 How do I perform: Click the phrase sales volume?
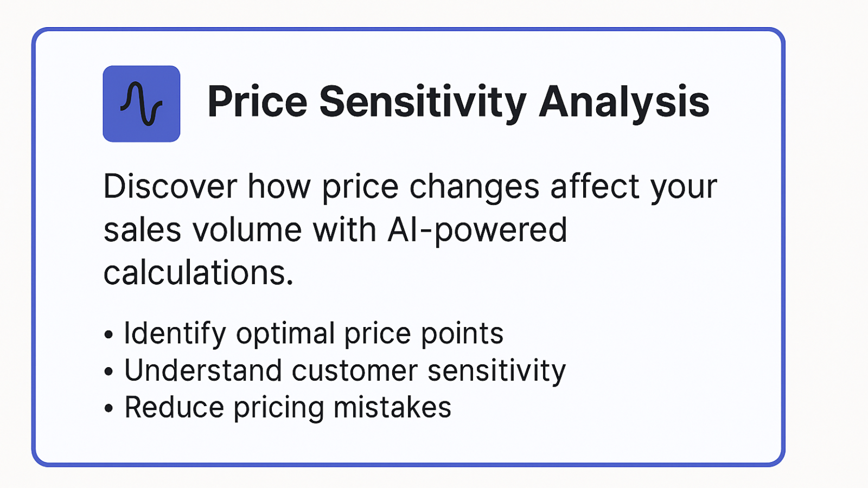(x=203, y=230)
